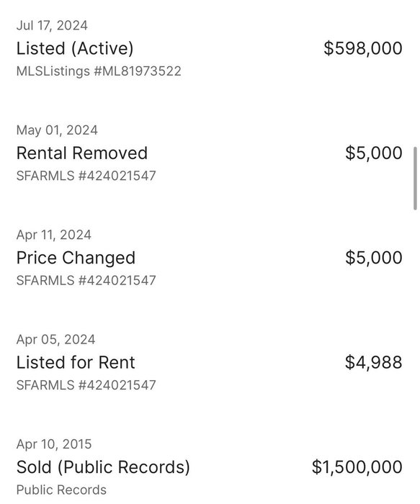Image resolution: width=420 pixels, height=504 pixels.
Task: Click the $1,500,000 sold price
Action: 357,467
